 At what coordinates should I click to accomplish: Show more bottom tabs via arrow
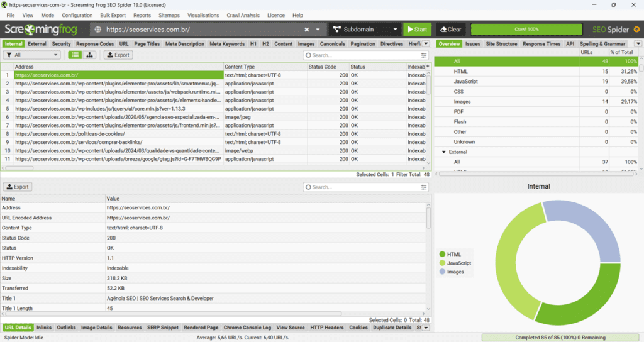click(426, 328)
